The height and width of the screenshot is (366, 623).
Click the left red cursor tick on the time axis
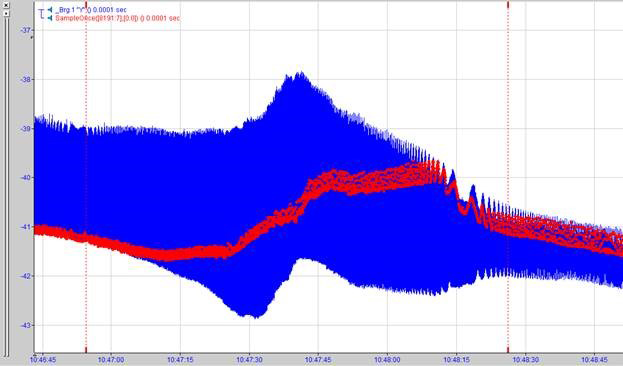pos(86,350)
